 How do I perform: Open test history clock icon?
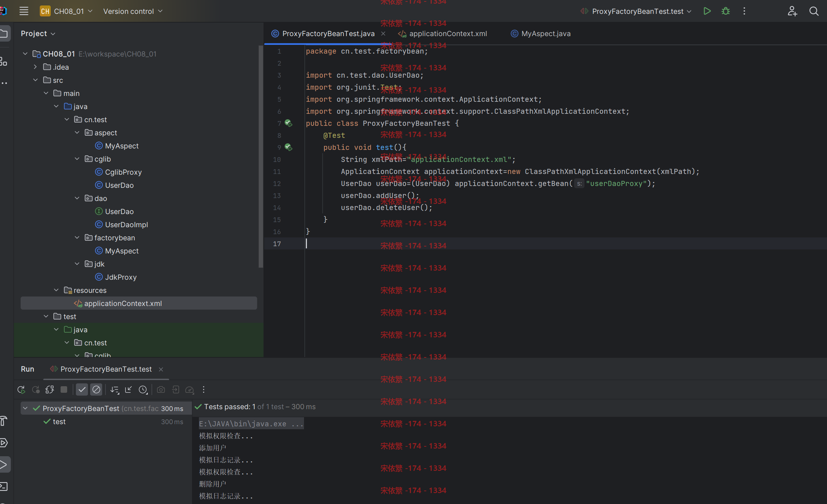point(143,389)
